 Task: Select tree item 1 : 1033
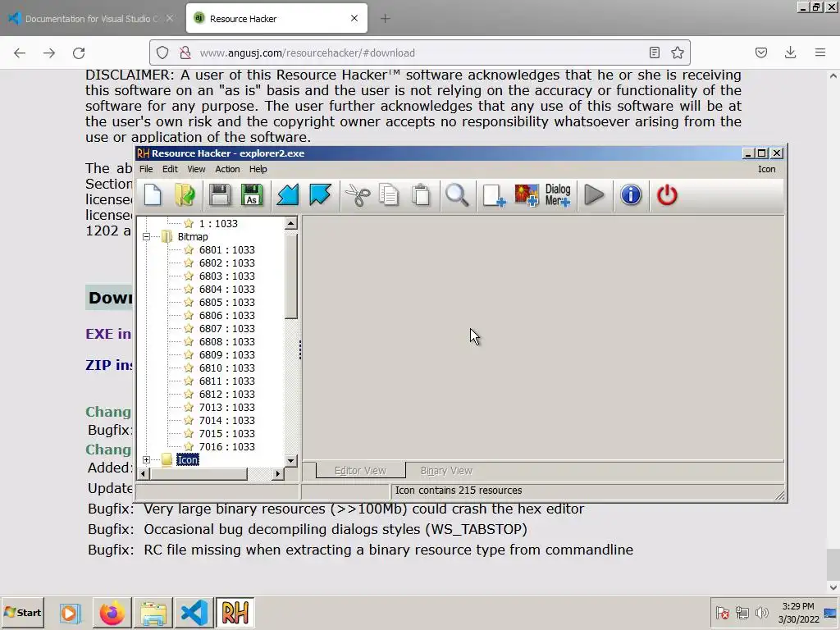218,223
